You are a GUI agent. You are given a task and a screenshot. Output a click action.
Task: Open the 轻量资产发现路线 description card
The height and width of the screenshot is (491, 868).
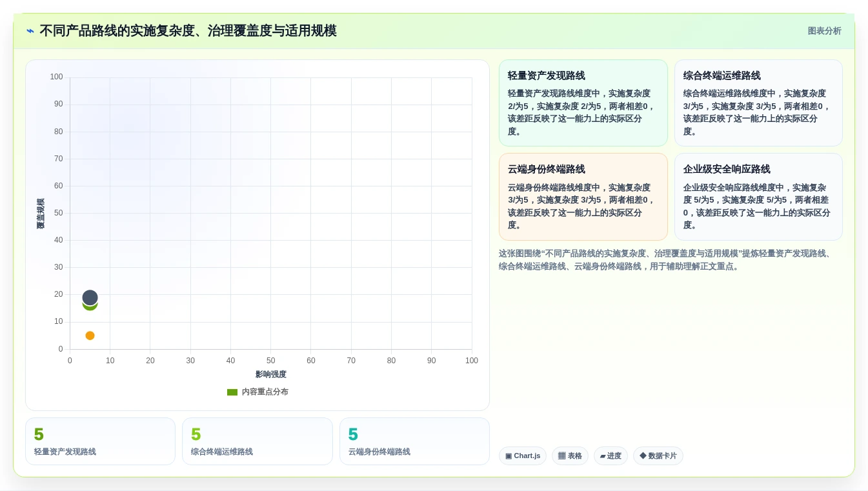[583, 103]
